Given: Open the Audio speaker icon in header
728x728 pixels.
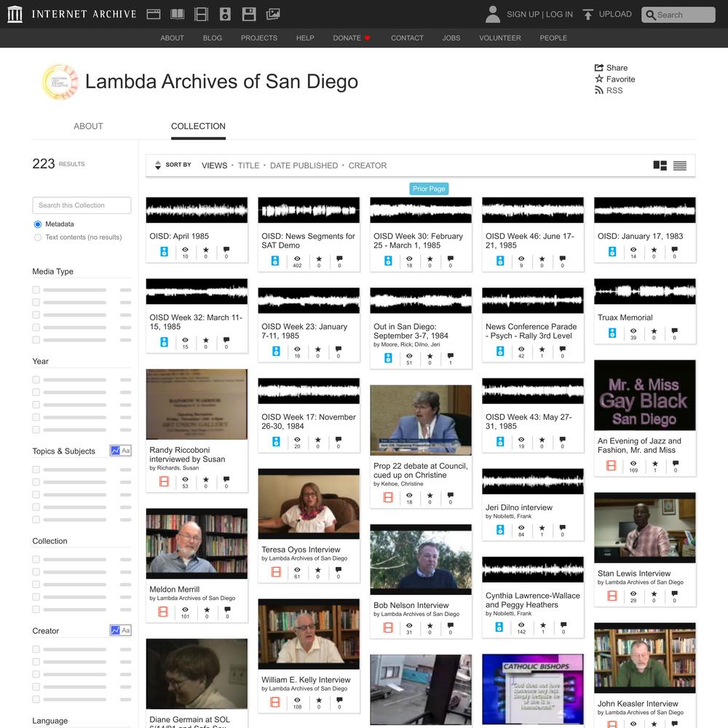Looking at the screenshot, I should [x=225, y=15].
